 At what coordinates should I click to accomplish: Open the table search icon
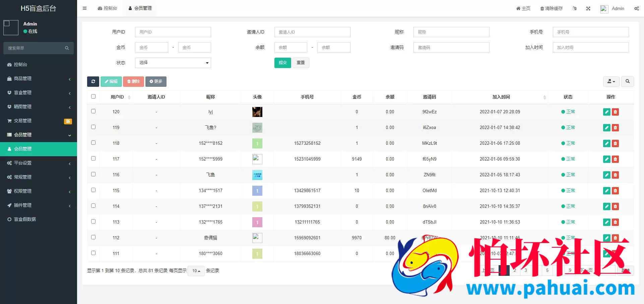[x=627, y=81]
